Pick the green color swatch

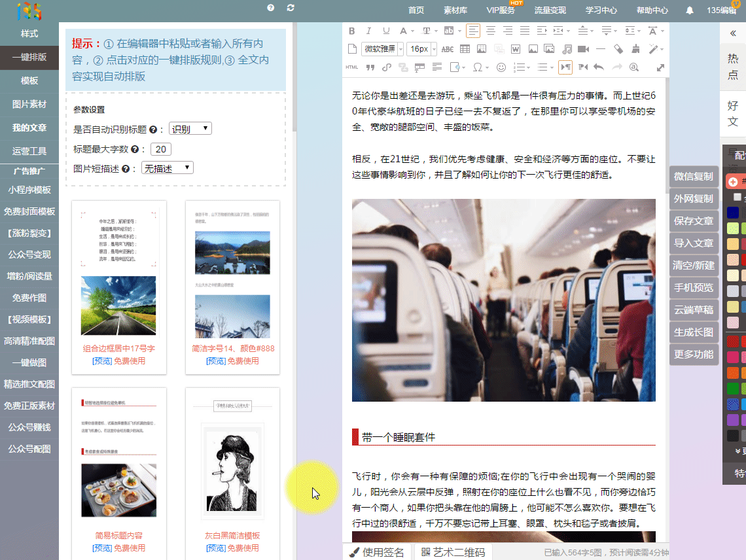coord(733,389)
